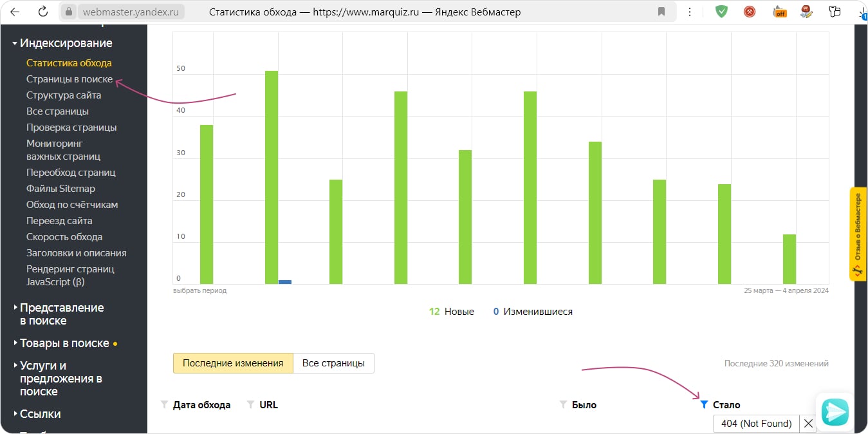868x434 pixels.
Task: Switch to the Все страницы view
Action: [x=333, y=363]
